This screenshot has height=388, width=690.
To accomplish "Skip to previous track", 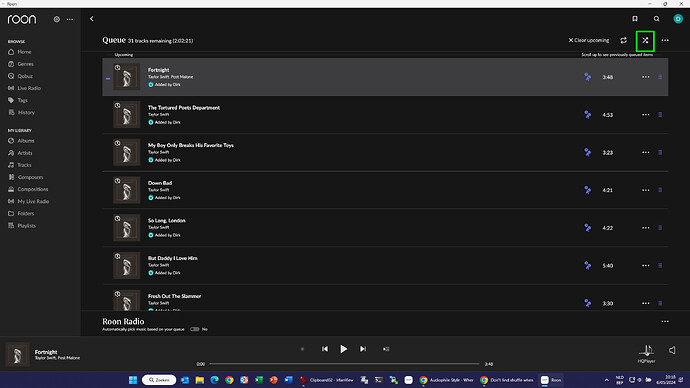I will [x=325, y=349].
